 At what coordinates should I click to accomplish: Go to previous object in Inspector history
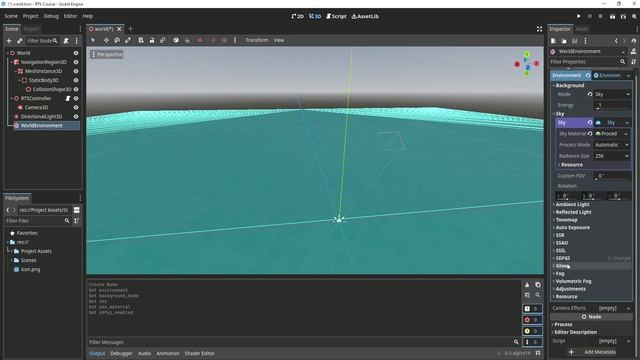tap(616, 41)
